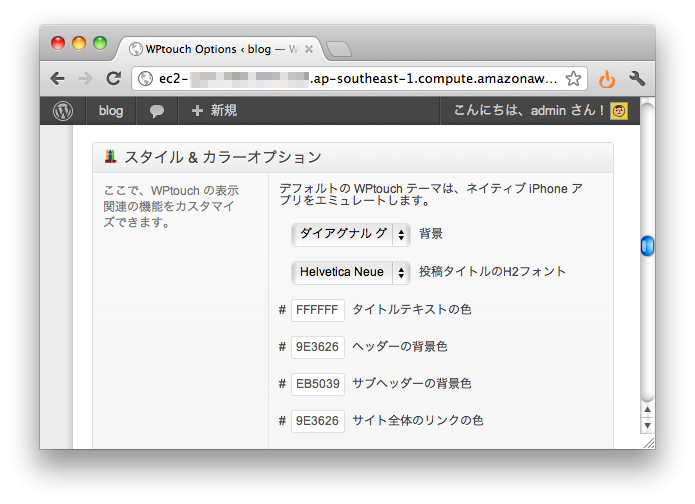The height and width of the screenshot is (504, 695).
Task: Select the WPtouch Options browser tab
Action: pyautogui.click(x=220, y=49)
